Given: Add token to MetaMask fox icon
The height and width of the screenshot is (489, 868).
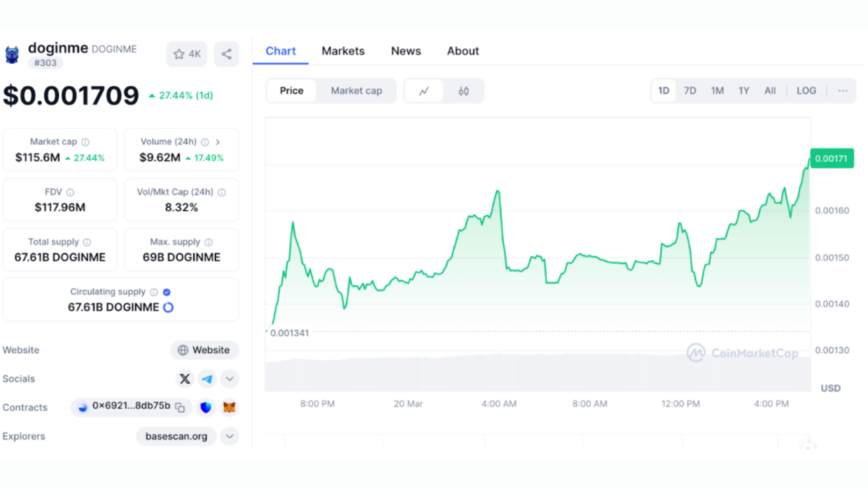Looking at the screenshot, I should 229,407.
